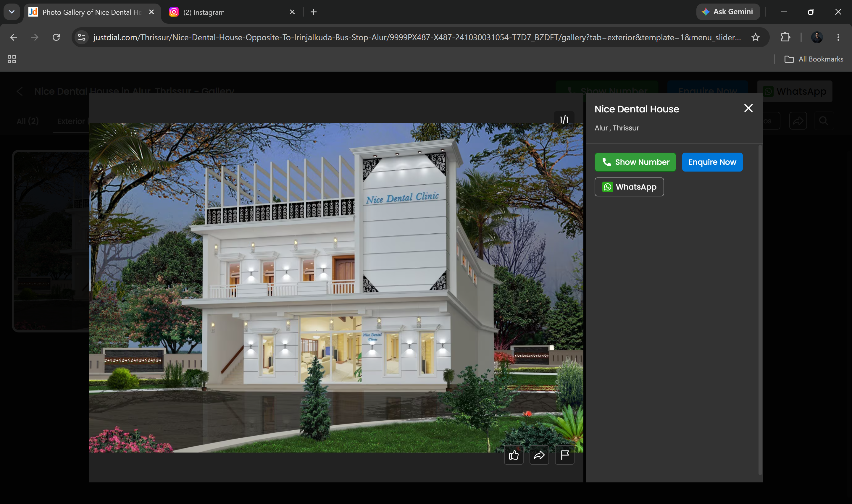Open the Chrome profile avatar
This screenshot has width=852, height=504.
click(817, 37)
